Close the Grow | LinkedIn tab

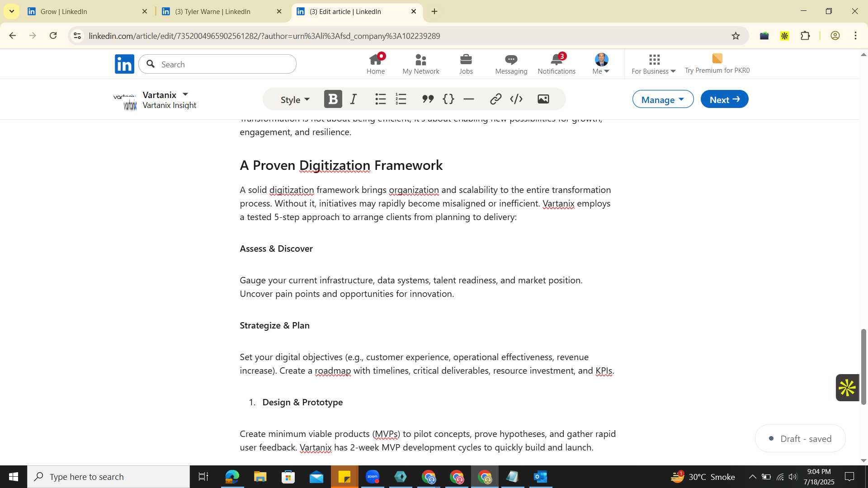(x=145, y=11)
